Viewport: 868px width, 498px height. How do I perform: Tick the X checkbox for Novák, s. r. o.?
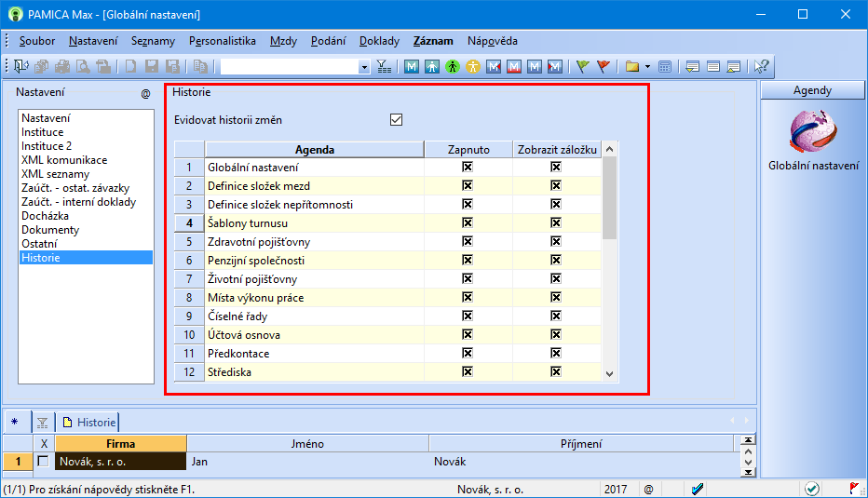click(43, 461)
